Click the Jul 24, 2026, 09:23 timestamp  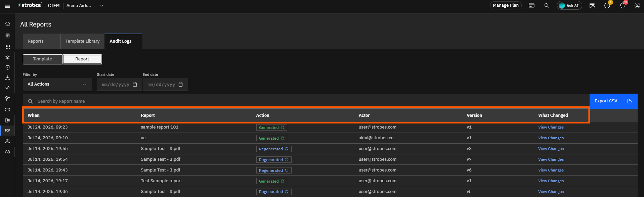(48, 127)
